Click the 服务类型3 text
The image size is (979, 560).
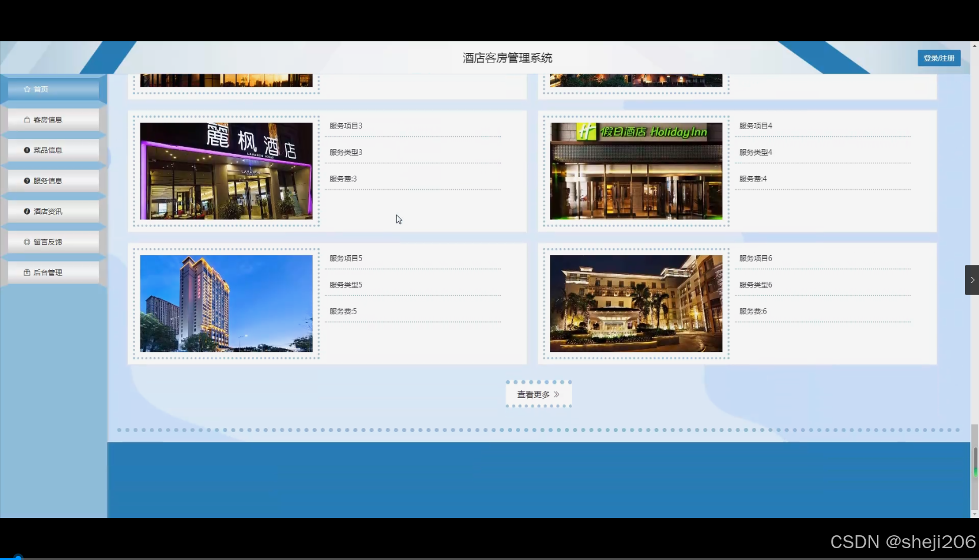coord(346,153)
